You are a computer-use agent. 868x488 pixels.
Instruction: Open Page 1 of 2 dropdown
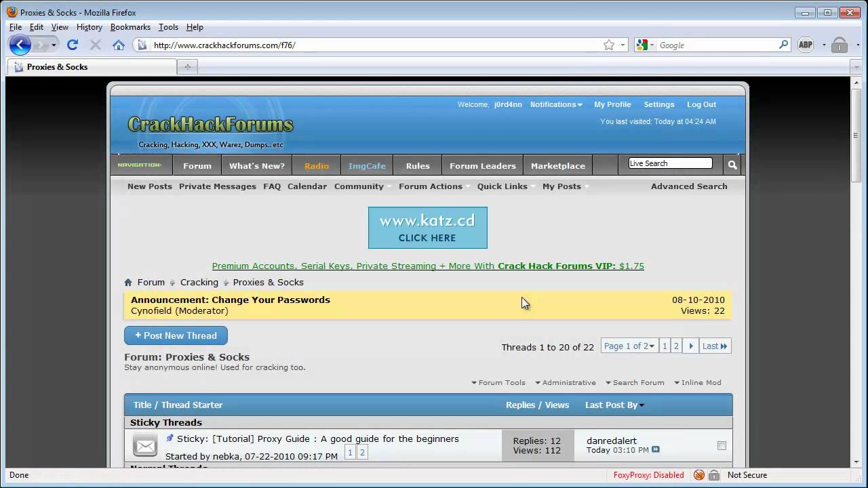pyautogui.click(x=629, y=346)
